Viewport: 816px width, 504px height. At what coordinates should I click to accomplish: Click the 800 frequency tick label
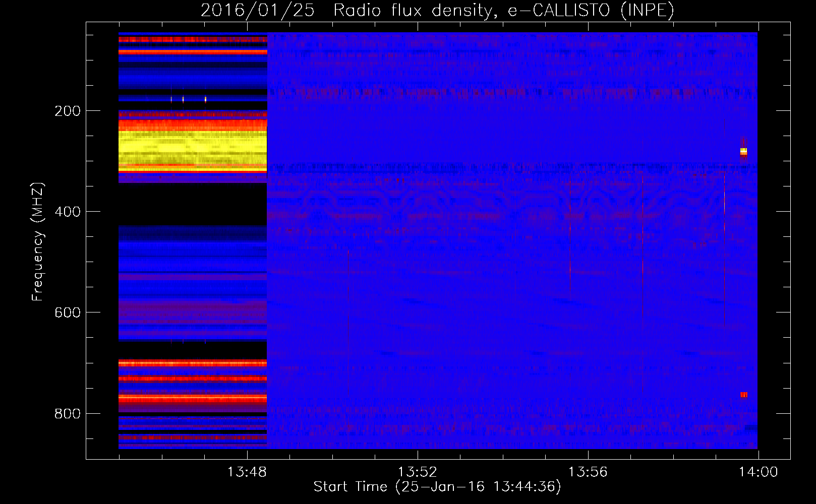[x=68, y=413]
